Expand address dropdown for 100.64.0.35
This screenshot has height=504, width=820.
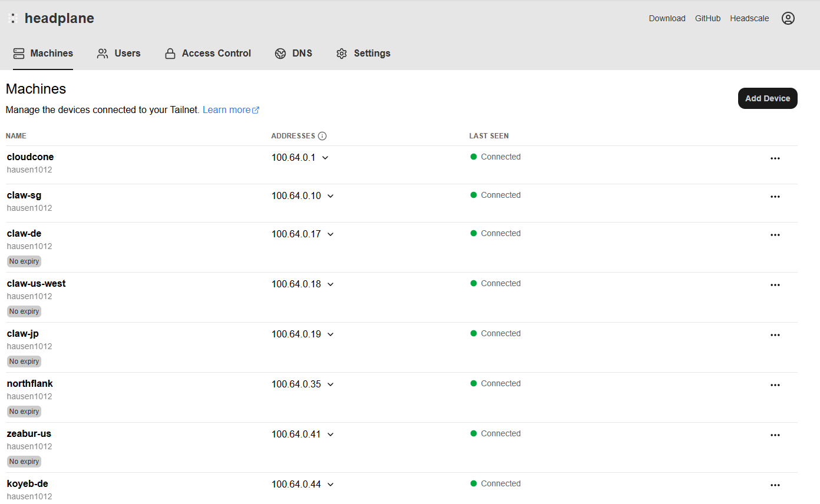pos(330,384)
